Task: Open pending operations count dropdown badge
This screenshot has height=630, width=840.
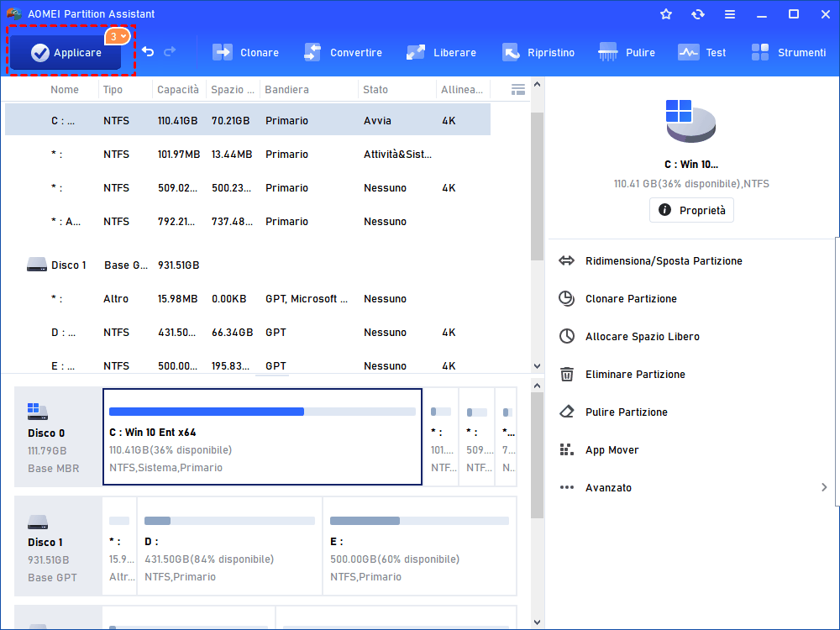Action: [118, 36]
